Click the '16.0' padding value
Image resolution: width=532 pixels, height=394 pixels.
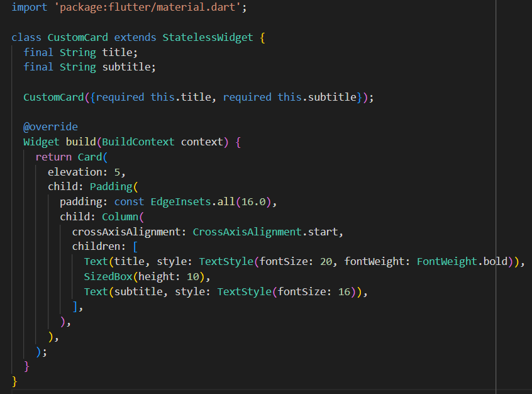click(253, 202)
